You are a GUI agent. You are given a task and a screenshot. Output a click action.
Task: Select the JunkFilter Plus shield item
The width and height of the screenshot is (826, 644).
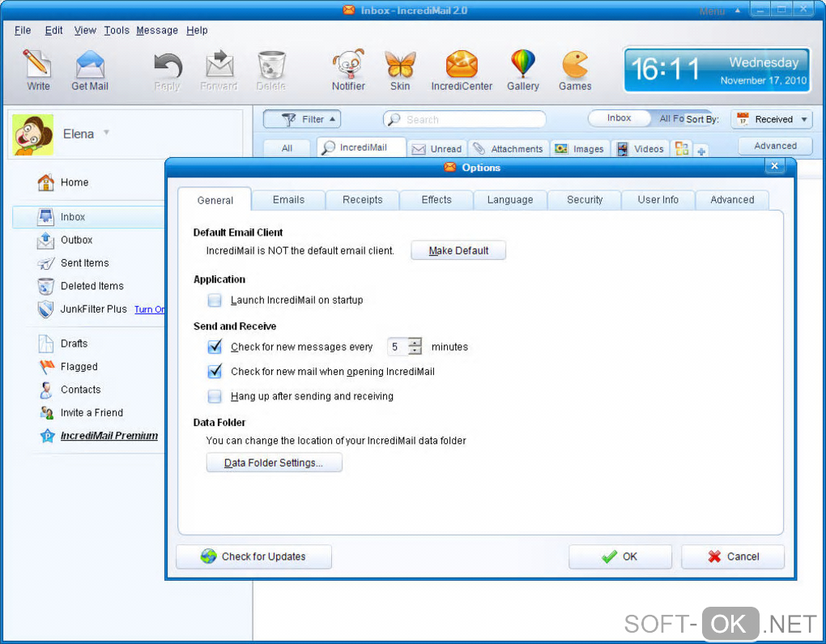tap(82, 309)
